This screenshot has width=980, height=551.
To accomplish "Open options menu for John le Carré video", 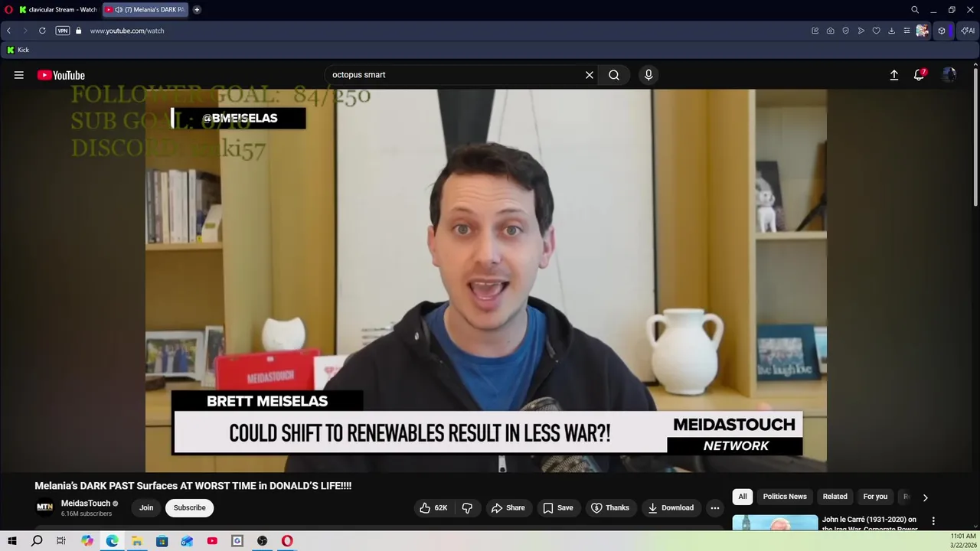I will [933, 521].
